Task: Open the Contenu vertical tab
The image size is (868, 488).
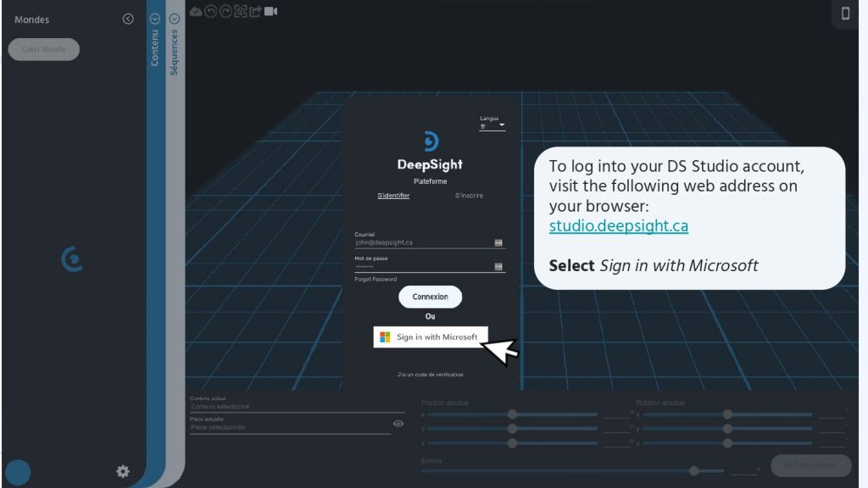Action: (155, 48)
